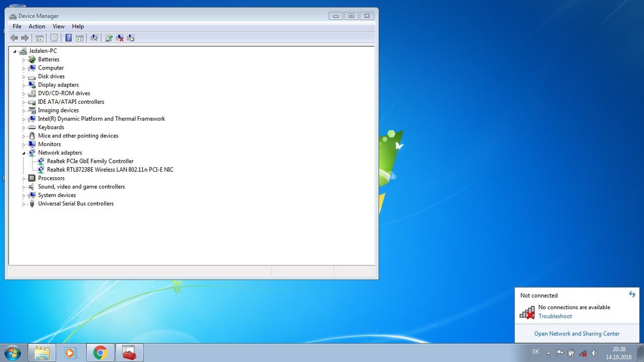Click the network tray icon with red X
The height and width of the screenshot is (362, 644).
point(583,353)
